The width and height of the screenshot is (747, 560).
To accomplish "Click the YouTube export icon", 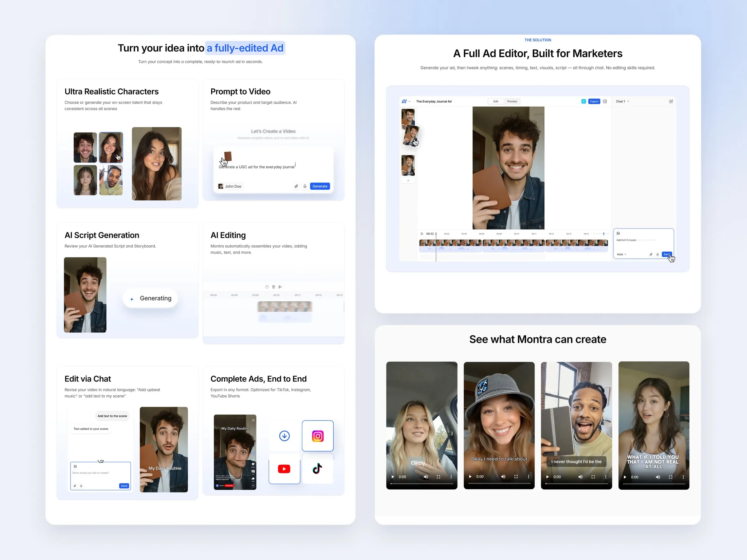I will [284, 469].
